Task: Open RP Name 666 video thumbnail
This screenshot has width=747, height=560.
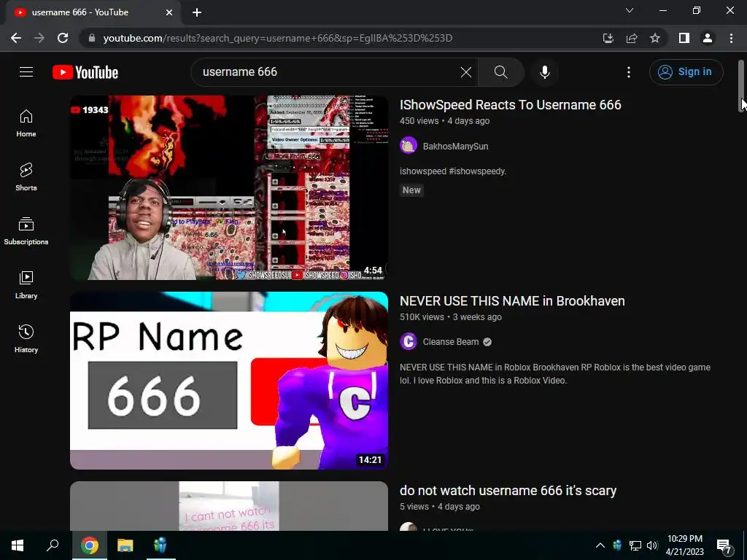Action: point(228,381)
